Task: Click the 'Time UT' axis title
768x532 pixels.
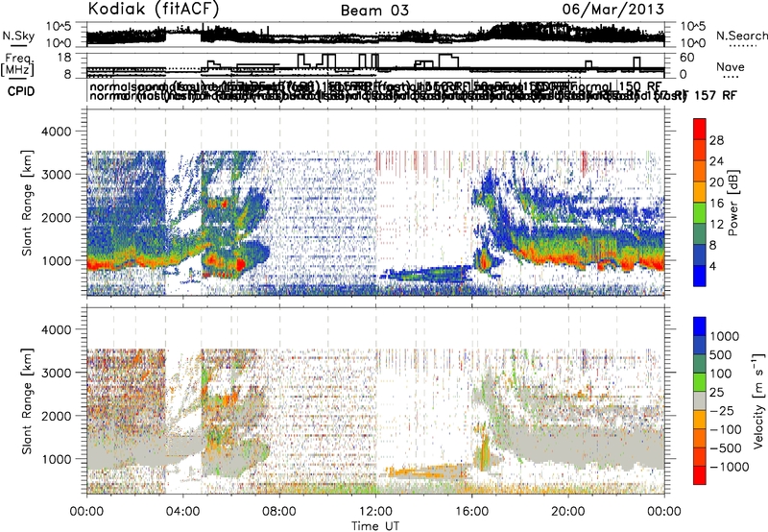Action: click(x=374, y=525)
